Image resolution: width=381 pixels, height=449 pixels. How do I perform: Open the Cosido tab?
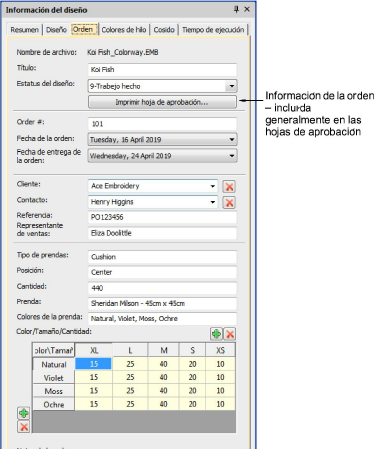tap(164, 30)
